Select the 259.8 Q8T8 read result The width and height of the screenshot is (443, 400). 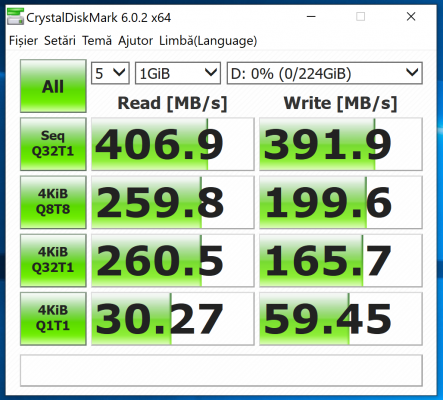point(173,202)
